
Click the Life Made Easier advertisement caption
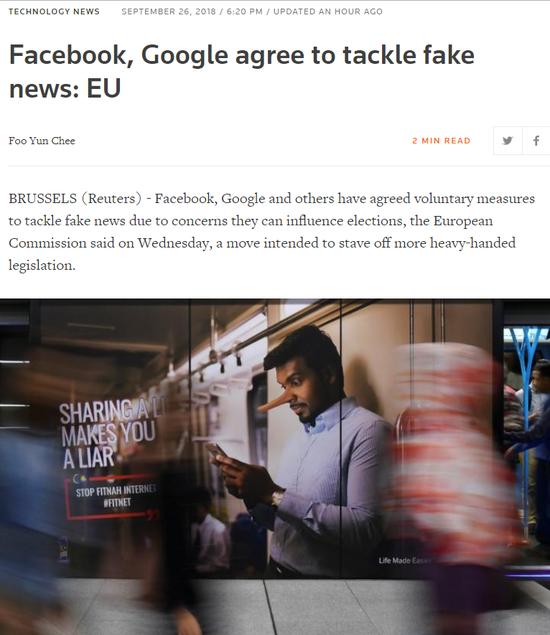click(405, 560)
